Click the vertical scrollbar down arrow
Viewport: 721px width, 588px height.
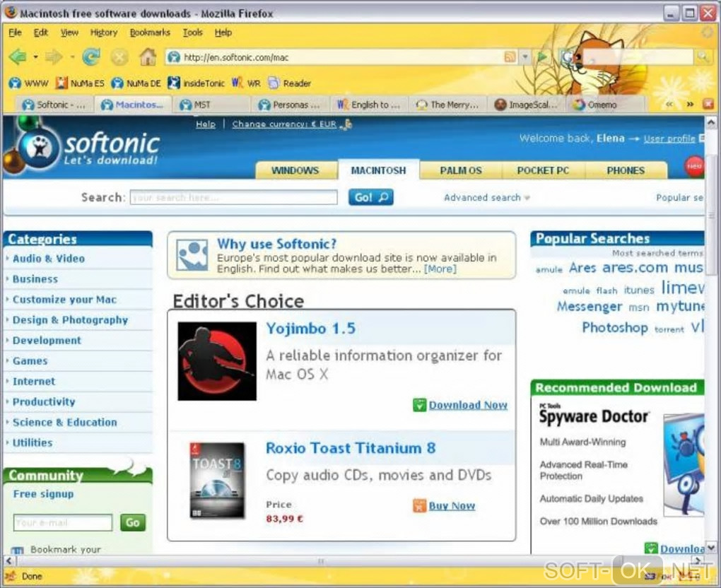click(x=711, y=548)
